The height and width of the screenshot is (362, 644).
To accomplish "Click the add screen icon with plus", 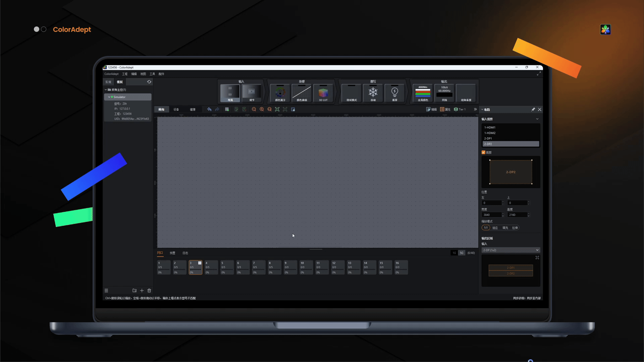I will pyautogui.click(x=227, y=109).
